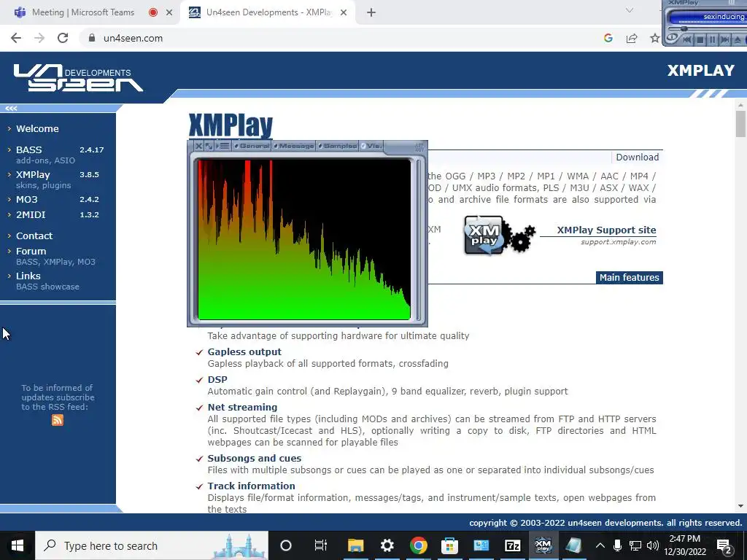This screenshot has width=747, height=560.
Task: Click the orange RSS feed icon
Action: coord(58,420)
